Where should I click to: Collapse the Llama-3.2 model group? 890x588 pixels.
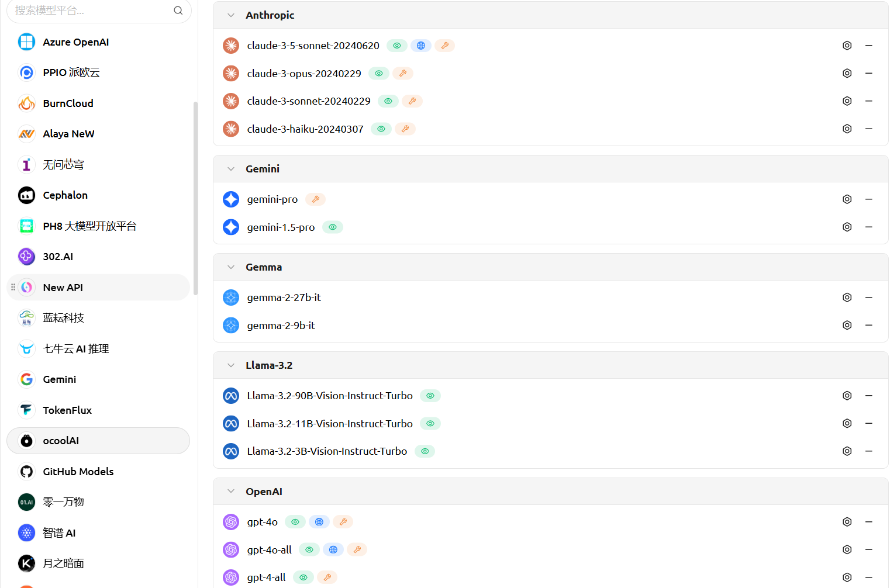point(231,365)
